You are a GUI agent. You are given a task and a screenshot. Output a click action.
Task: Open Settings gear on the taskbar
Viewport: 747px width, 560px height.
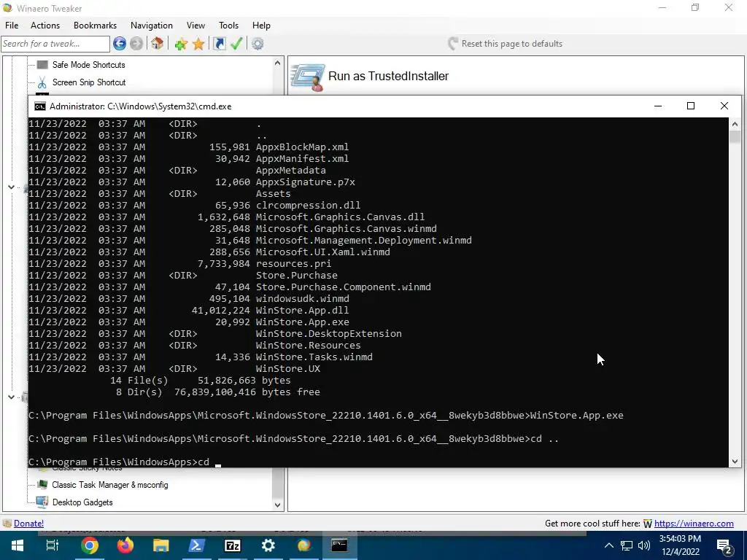[268, 545]
